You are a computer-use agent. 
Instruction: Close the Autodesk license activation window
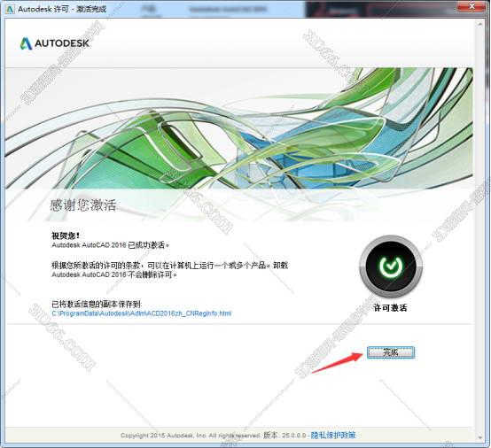(x=472, y=6)
